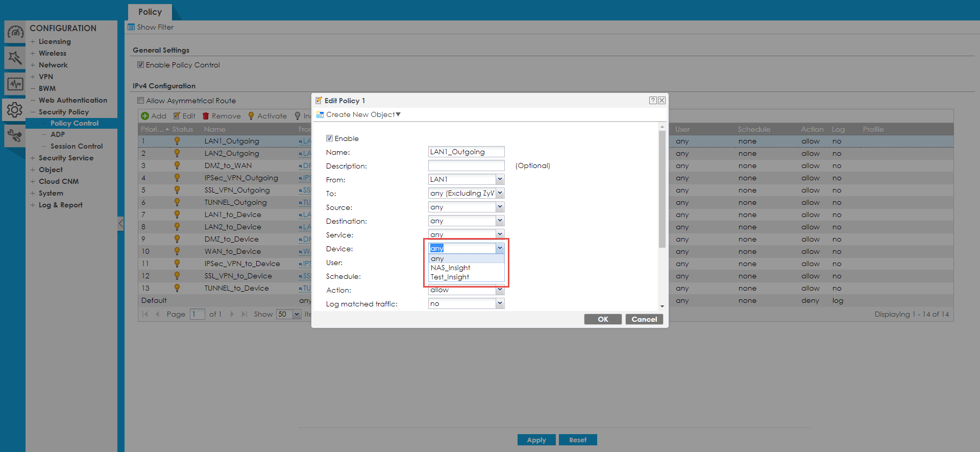Image resolution: width=980 pixels, height=452 pixels.
Task: Click the Help question mark in dialog
Action: [652, 101]
